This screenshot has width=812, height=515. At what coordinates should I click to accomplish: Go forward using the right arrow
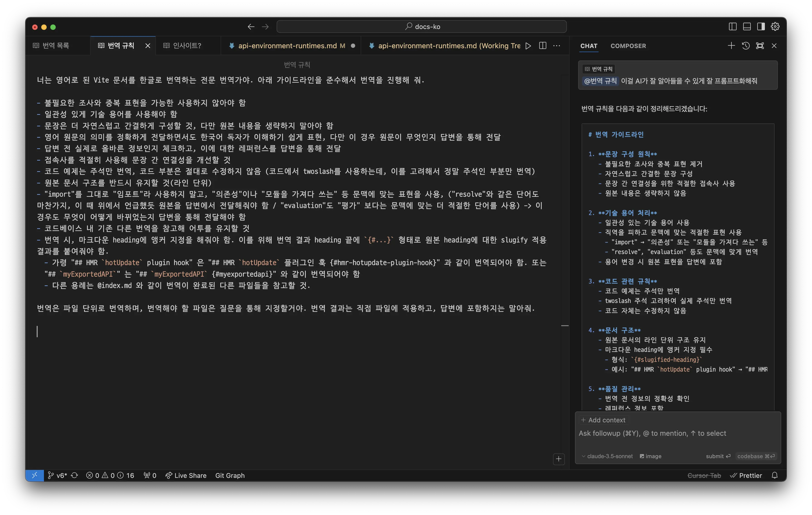click(265, 27)
